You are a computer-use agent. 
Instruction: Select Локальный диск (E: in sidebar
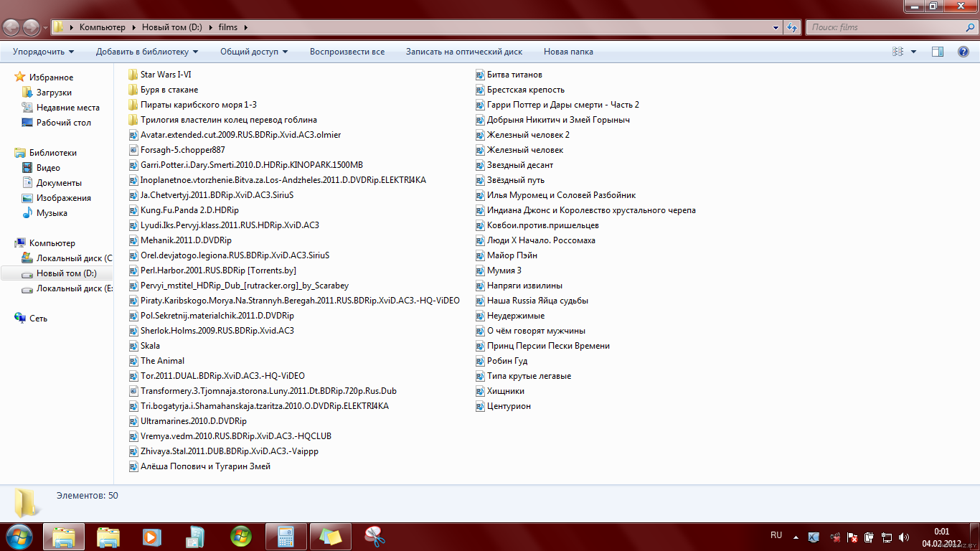coord(67,288)
